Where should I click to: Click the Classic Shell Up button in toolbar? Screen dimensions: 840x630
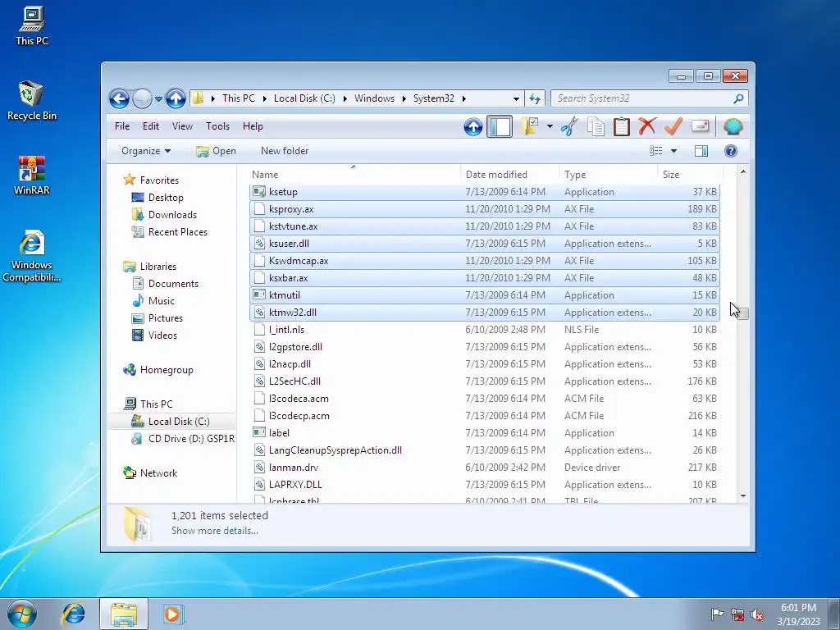473,127
